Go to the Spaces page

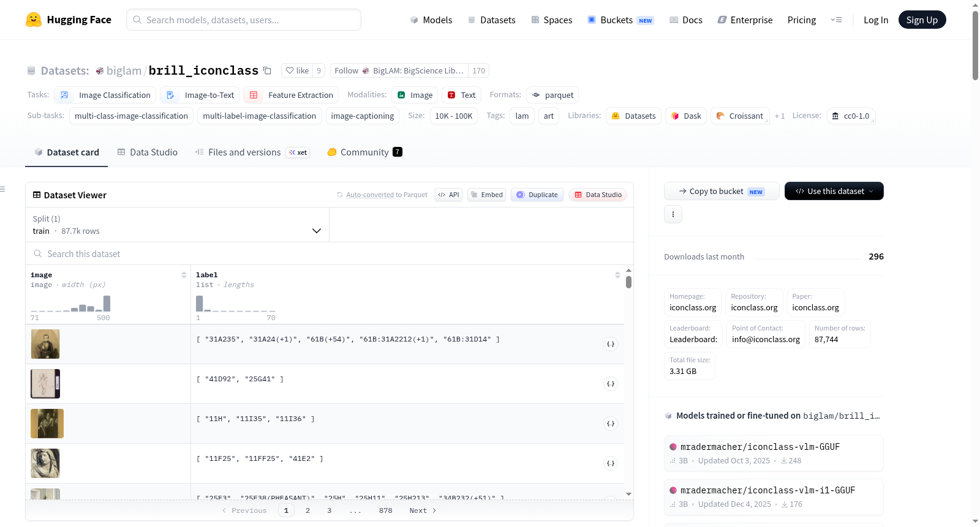point(552,20)
